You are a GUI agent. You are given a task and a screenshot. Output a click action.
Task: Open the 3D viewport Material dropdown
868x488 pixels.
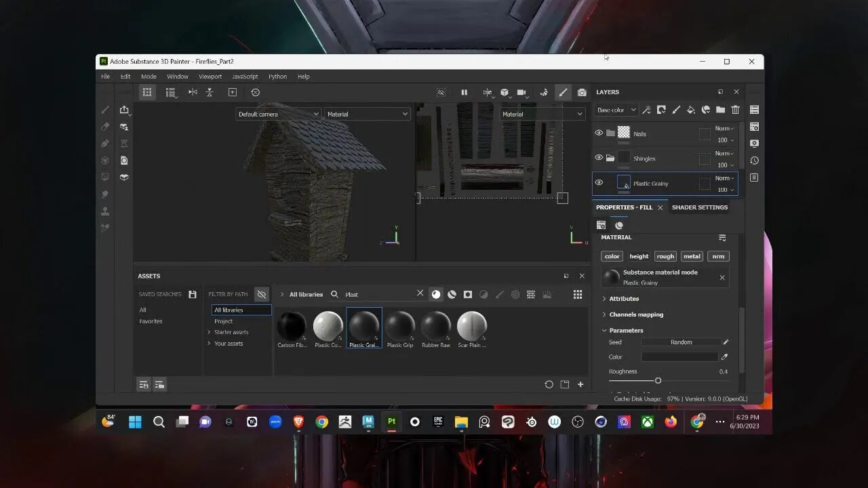click(367, 114)
